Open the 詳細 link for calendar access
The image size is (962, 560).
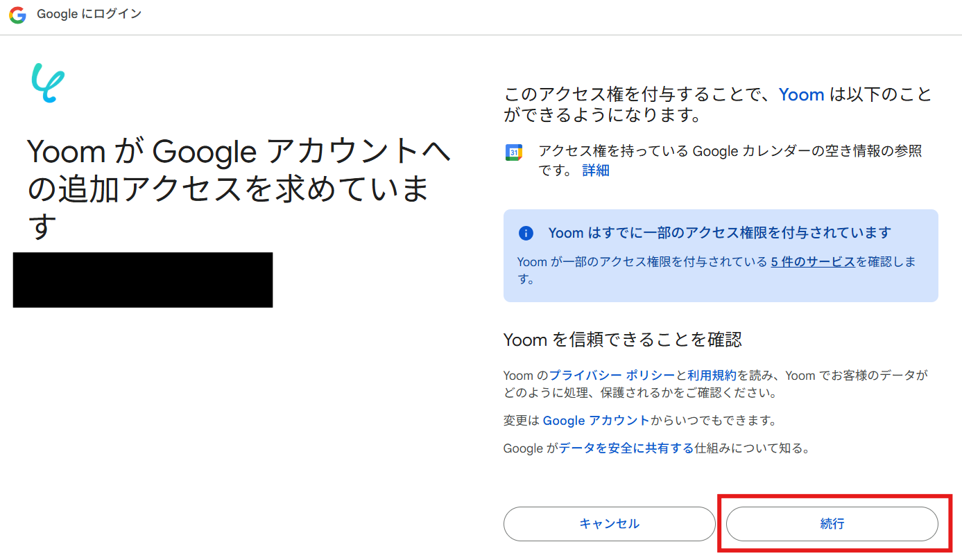point(596,170)
